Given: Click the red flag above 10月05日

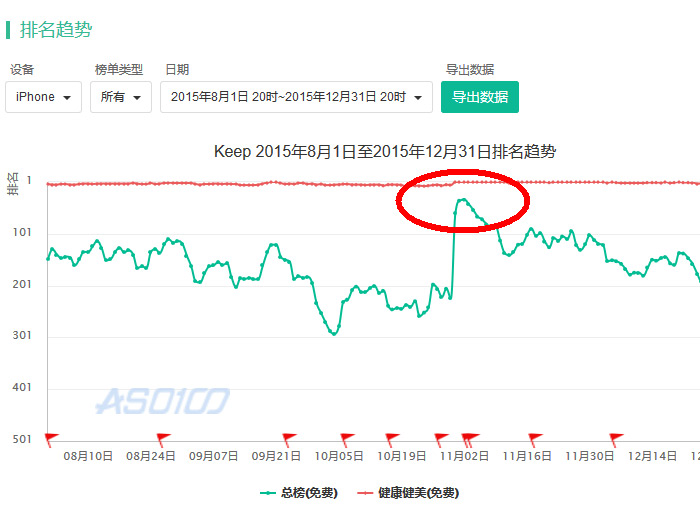Looking at the screenshot, I should [x=347, y=439].
